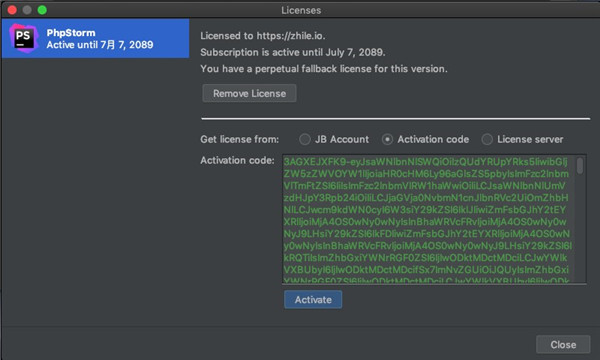Click the green maximize window button
600x360 pixels.
[x=42, y=10]
